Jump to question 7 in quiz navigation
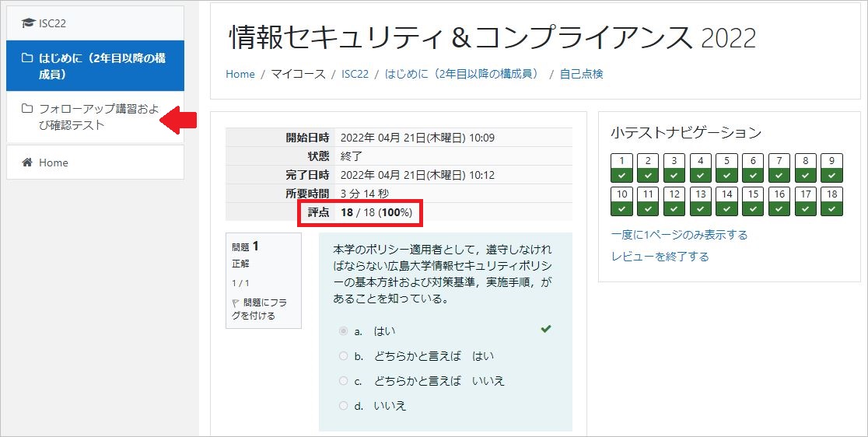The image size is (868, 437). tap(779, 168)
